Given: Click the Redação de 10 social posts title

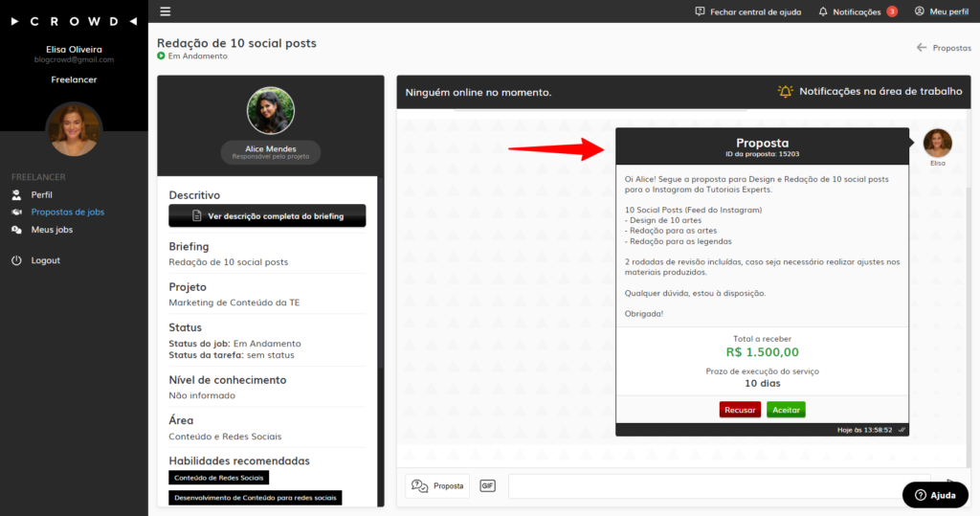Looking at the screenshot, I should pyautogui.click(x=236, y=43).
